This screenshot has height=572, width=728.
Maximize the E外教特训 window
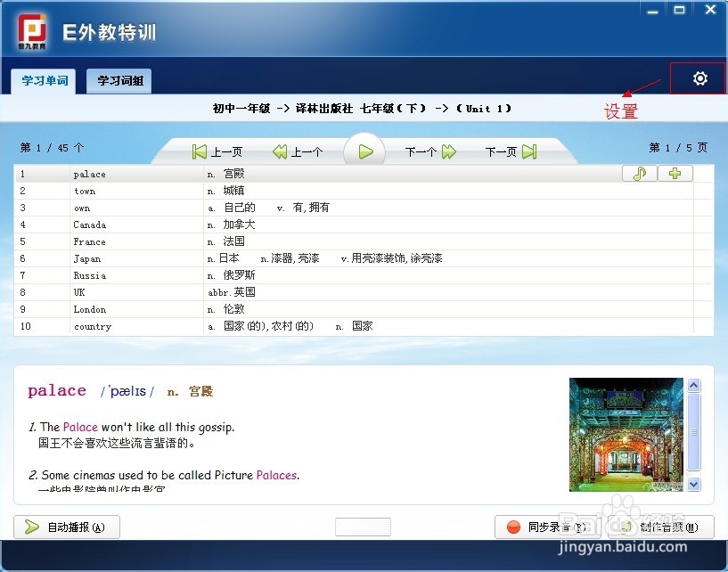click(x=679, y=10)
